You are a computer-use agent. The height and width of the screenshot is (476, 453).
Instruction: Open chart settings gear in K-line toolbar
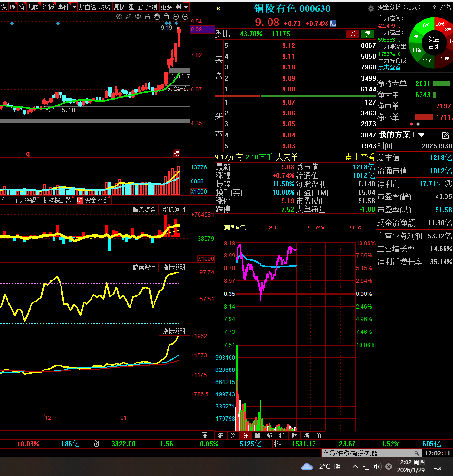point(119,16)
